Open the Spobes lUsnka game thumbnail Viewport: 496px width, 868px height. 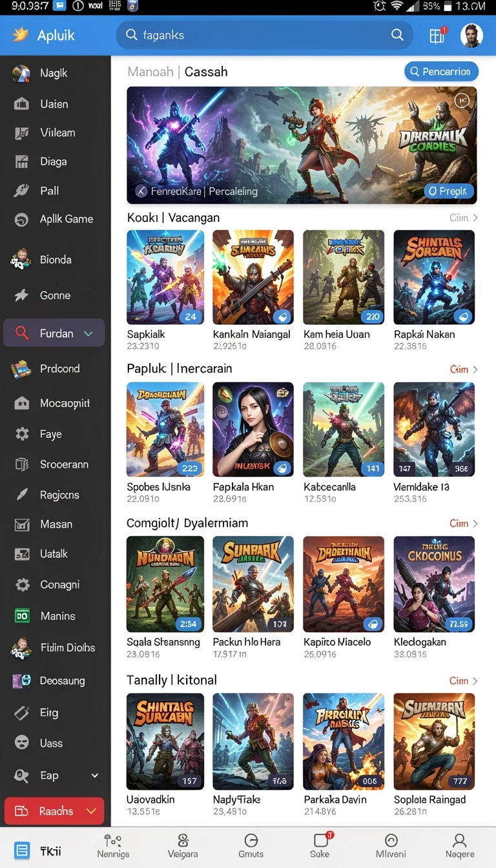coord(165,429)
